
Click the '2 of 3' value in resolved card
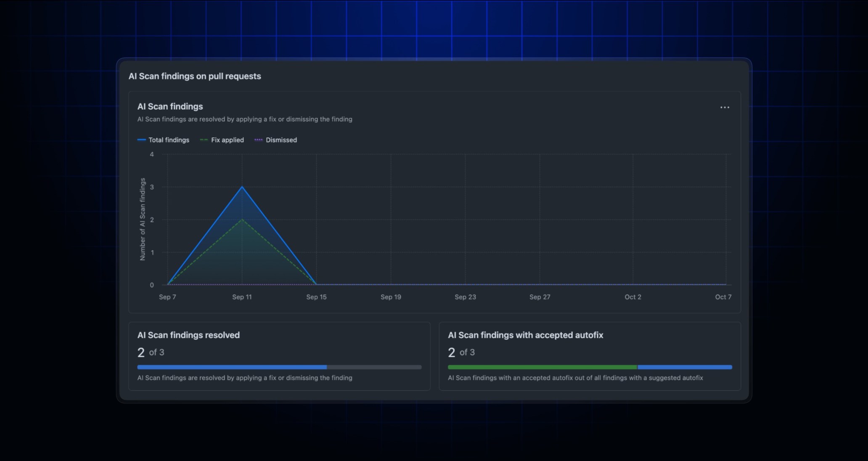pyautogui.click(x=151, y=352)
